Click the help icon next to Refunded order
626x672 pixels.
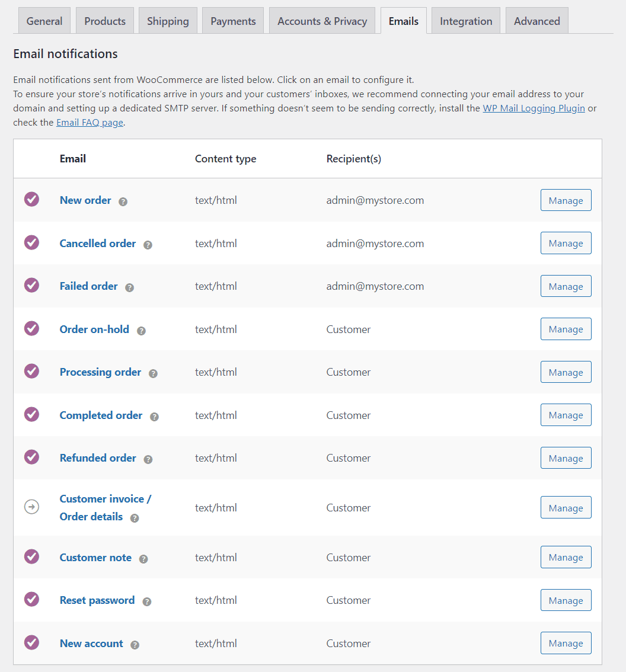pyautogui.click(x=148, y=459)
